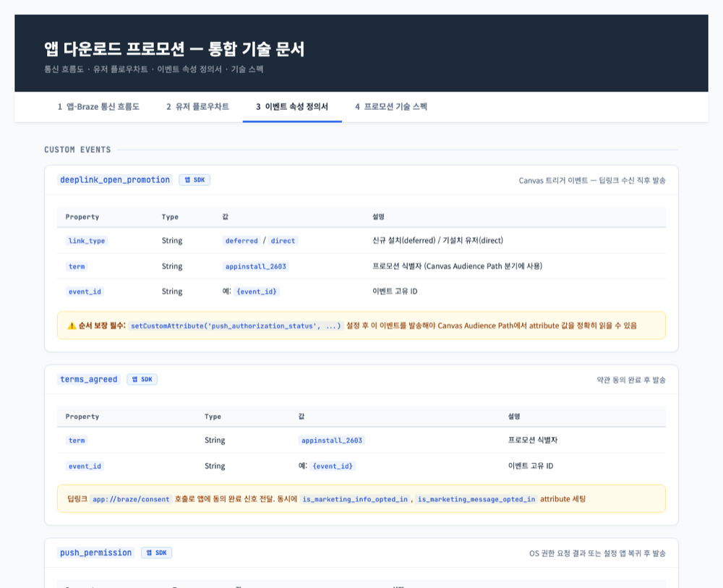
Task: Click {event_id} value in terms_agreed table
Action: [333, 466]
